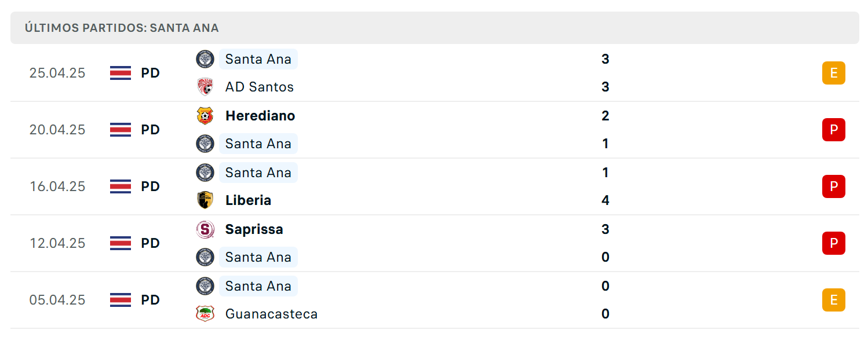Click the Guanacasteca club crest icon
868x337 pixels.
pyautogui.click(x=205, y=314)
